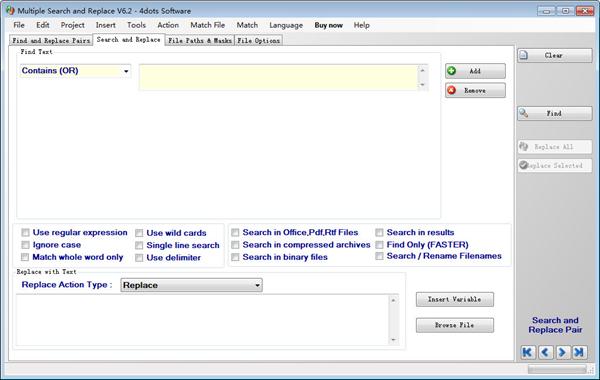Screen dimensions: 600x380
Task: Open Replace Action Type dropdown
Action: 191,285
